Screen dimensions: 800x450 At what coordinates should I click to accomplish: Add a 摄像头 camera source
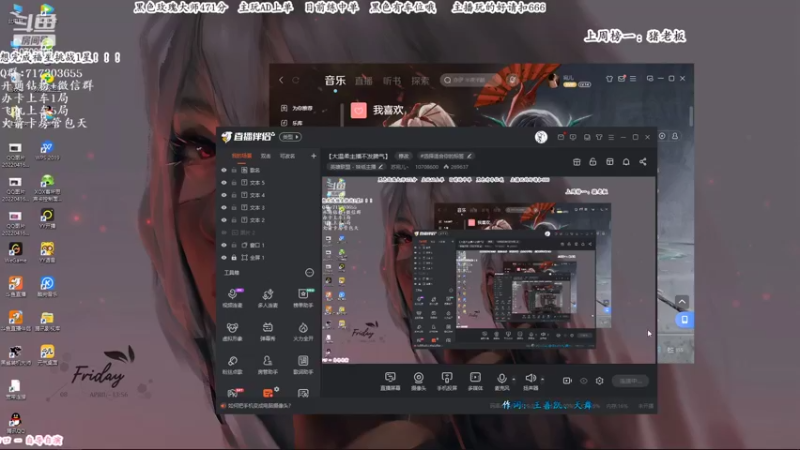coord(418,381)
